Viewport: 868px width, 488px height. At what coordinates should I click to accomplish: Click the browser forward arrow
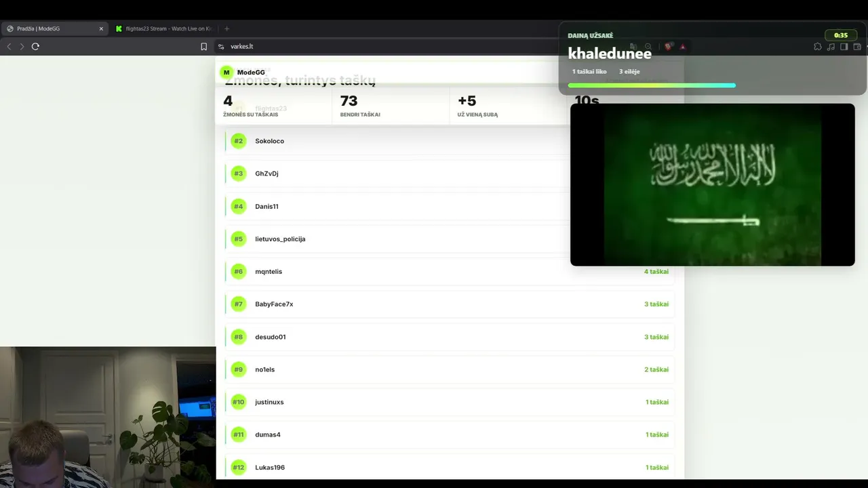22,46
